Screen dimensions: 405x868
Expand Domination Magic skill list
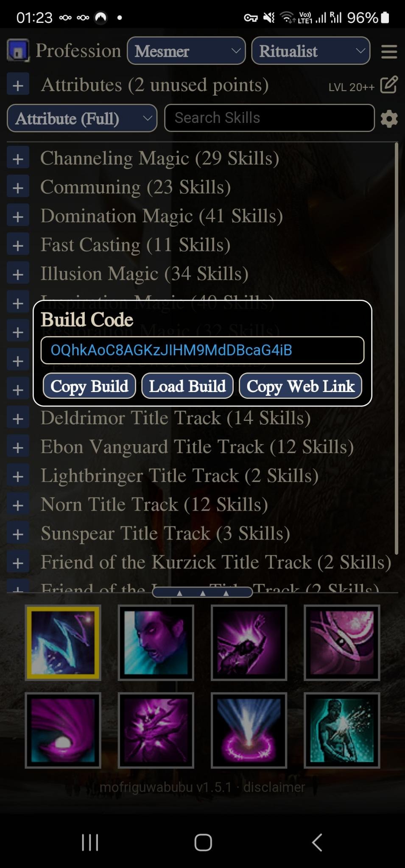pos(18,217)
